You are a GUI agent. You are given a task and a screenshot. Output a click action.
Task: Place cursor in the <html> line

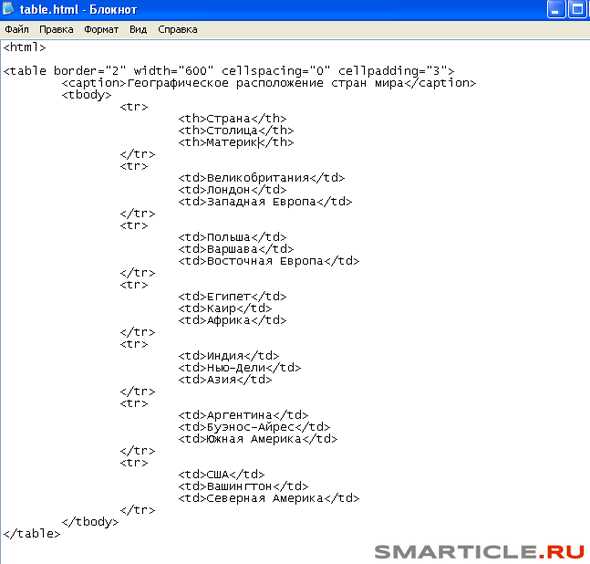(x=24, y=47)
